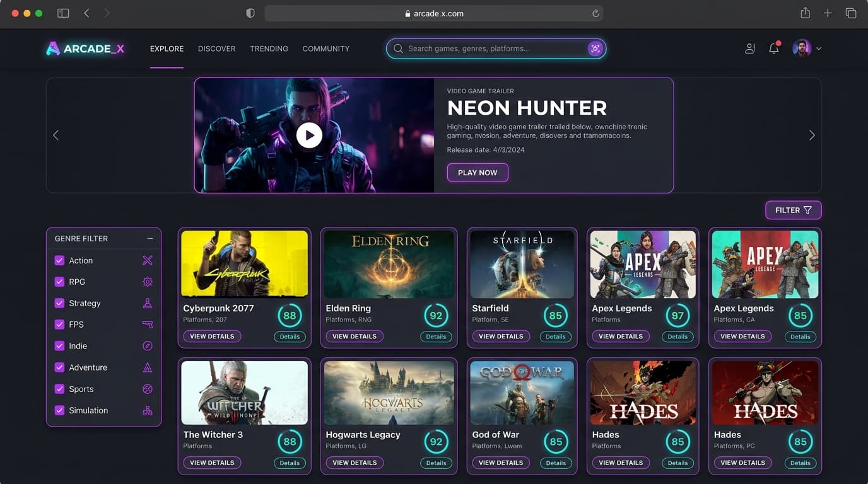The image size is (868, 484).
Task: Click the 85 score ring on Starfield
Action: point(556,316)
